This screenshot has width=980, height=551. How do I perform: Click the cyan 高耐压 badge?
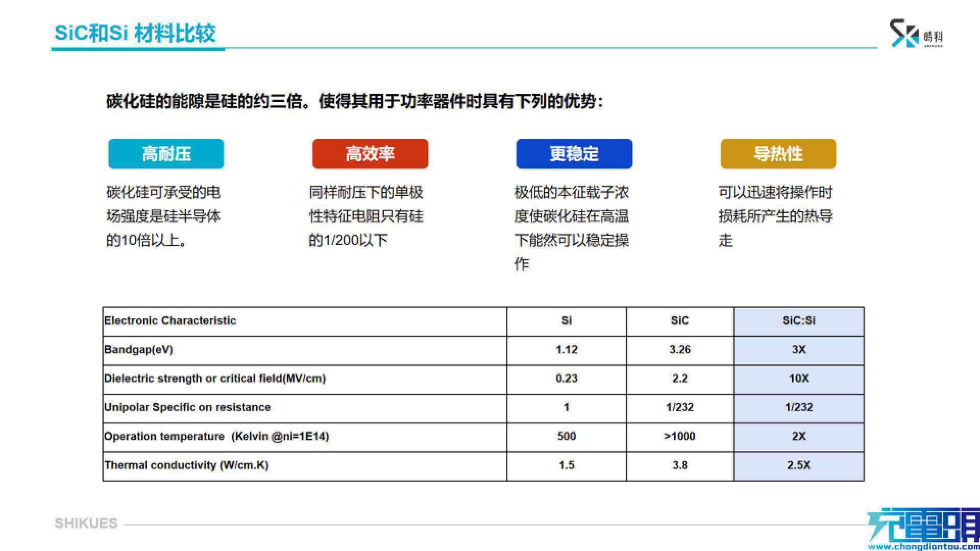[166, 154]
